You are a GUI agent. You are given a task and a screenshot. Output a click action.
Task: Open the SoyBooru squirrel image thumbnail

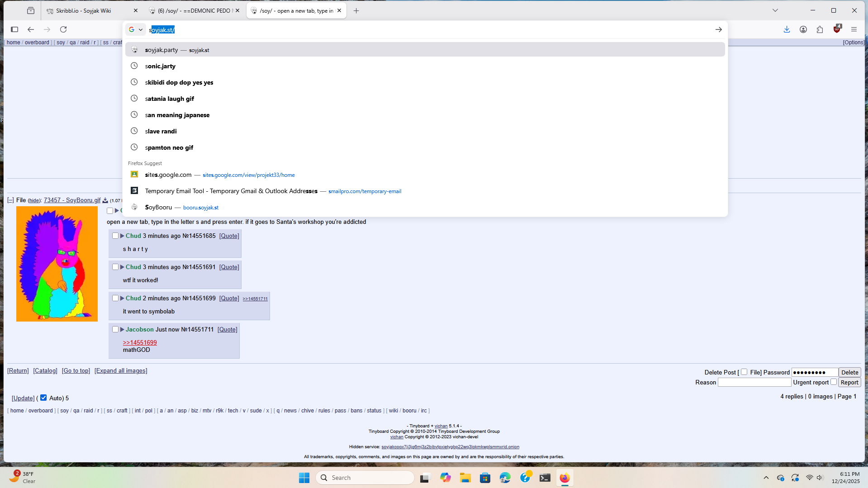click(57, 264)
